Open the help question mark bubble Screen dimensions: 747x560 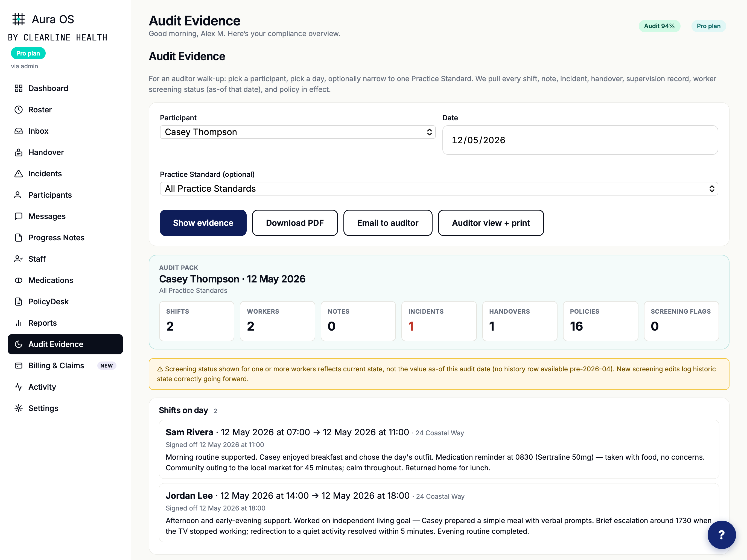pos(721,535)
